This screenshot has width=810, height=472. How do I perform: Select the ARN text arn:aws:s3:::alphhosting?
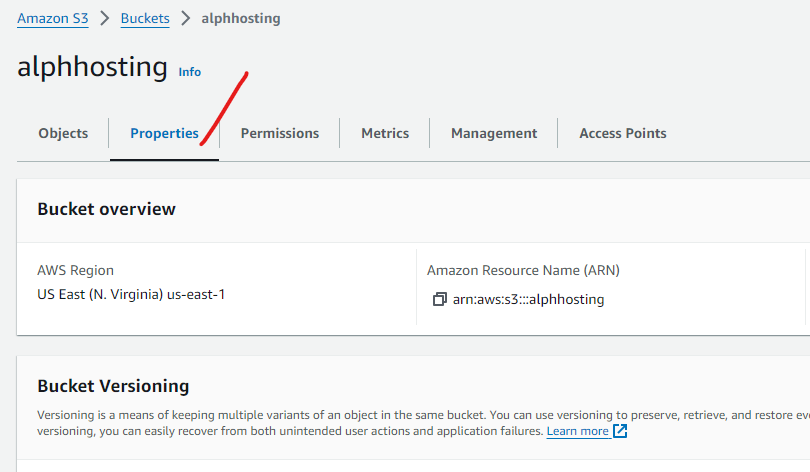click(528, 300)
